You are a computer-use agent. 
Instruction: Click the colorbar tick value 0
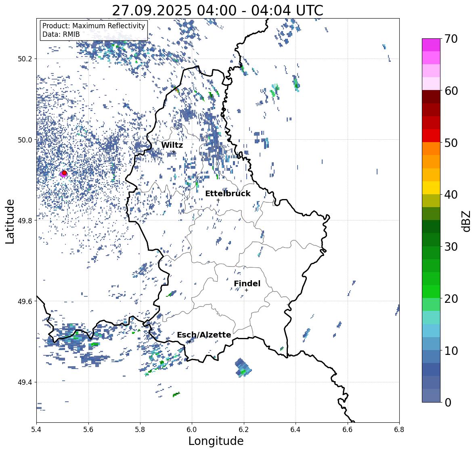pos(448,403)
